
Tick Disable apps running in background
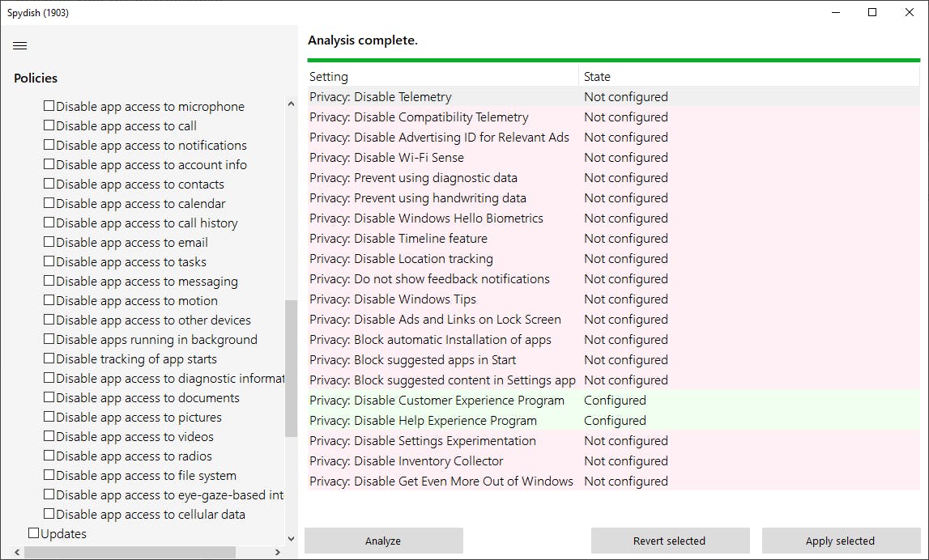coord(49,339)
